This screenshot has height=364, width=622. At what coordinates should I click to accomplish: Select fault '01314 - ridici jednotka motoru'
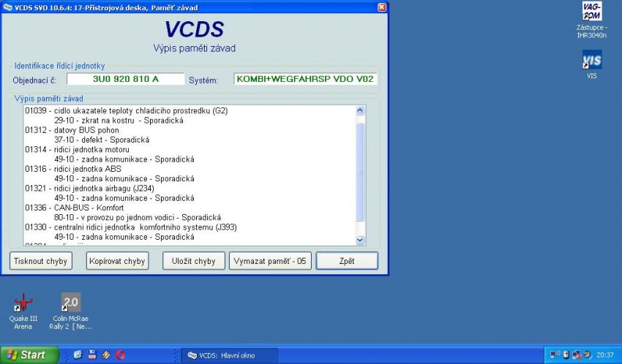point(77,149)
